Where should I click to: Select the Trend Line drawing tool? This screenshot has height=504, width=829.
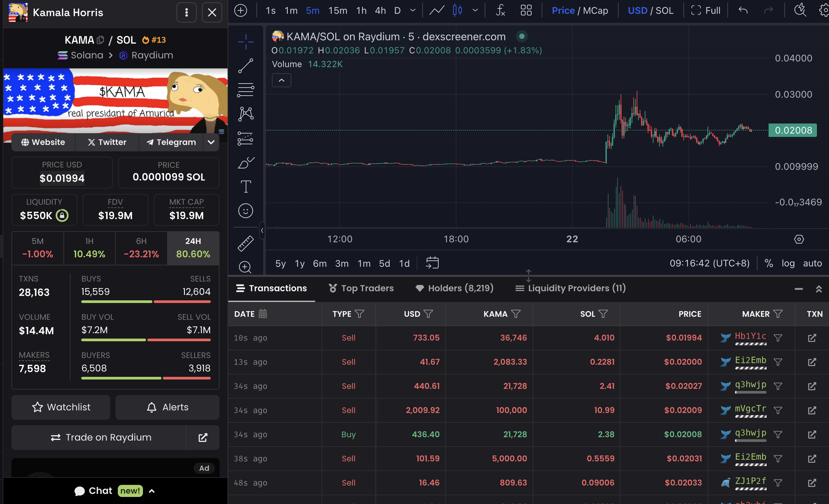pyautogui.click(x=245, y=65)
